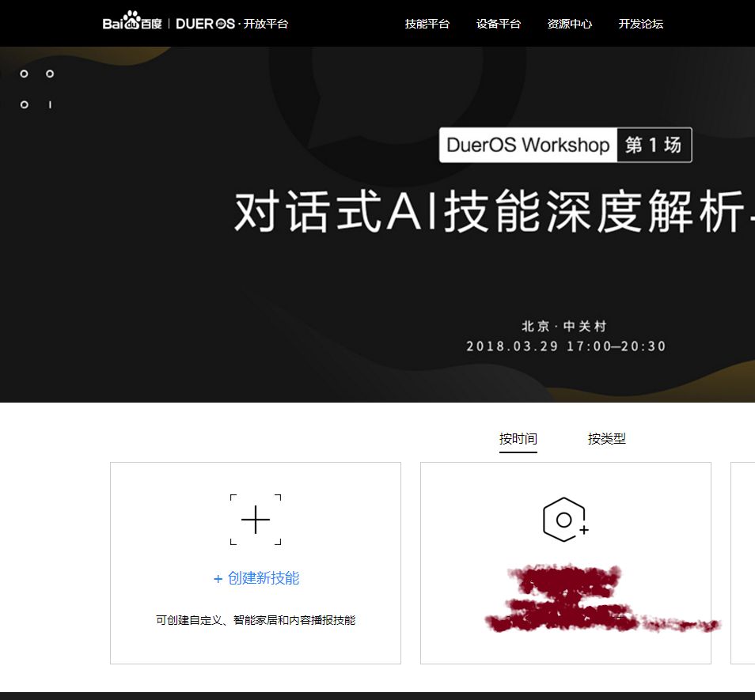
Task: Click the date 2018.03.29 17:00—20:30
Action: (566, 346)
